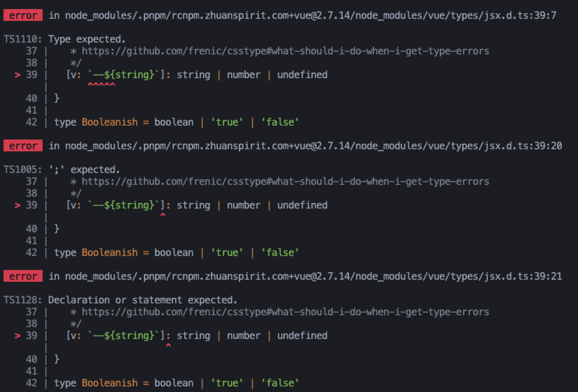Open the third csstype GitHub URL
The image size is (578, 392).
tap(285, 312)
